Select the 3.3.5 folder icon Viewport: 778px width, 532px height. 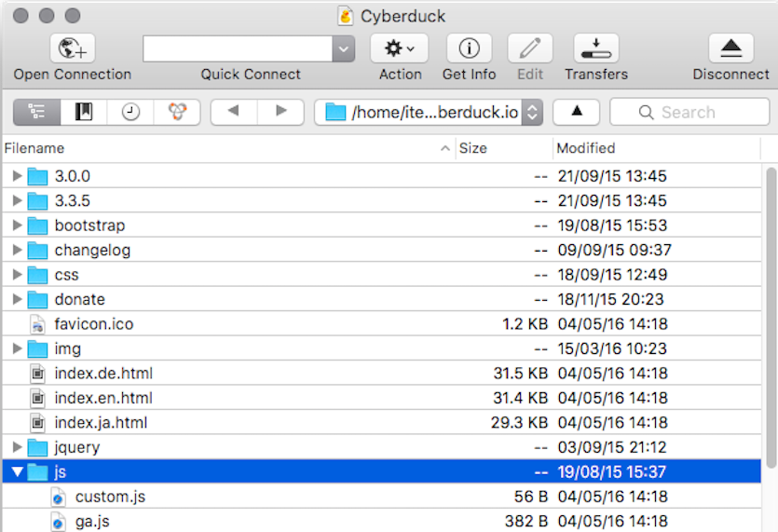pos(37,200)
